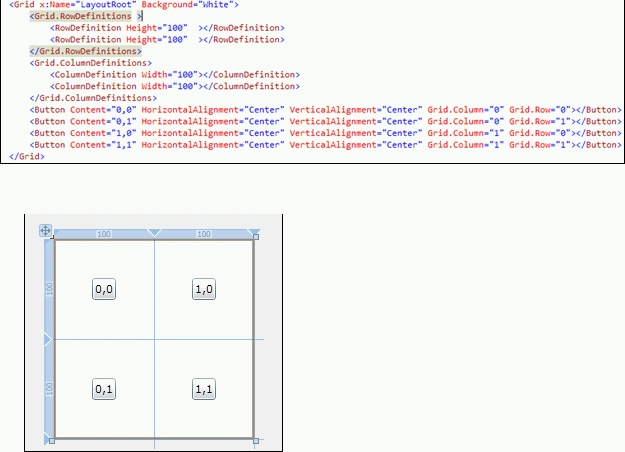Click the opening <Grid.RowDefinitions> tag
Screen dimensions: 625x452
tap(86, 16)
